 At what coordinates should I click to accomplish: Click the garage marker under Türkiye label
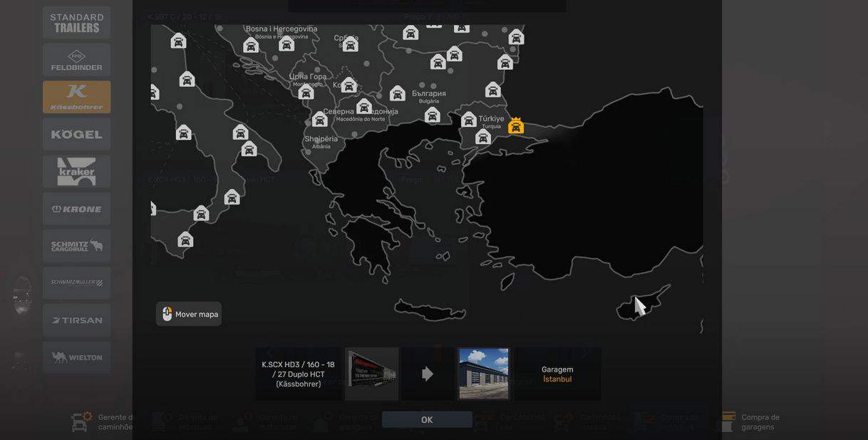pyautogui.click(x=483, y=137)
